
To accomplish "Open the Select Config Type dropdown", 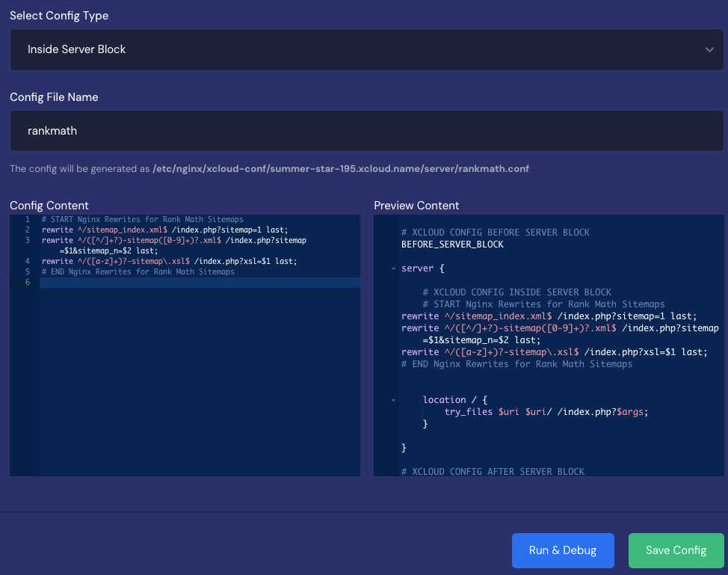I will tap(366, 49).
